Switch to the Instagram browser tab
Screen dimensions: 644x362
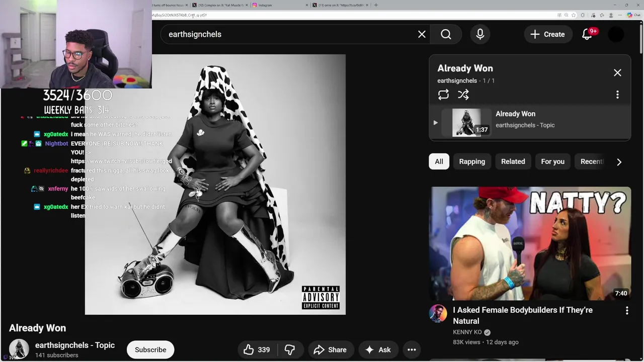(279, 5)
